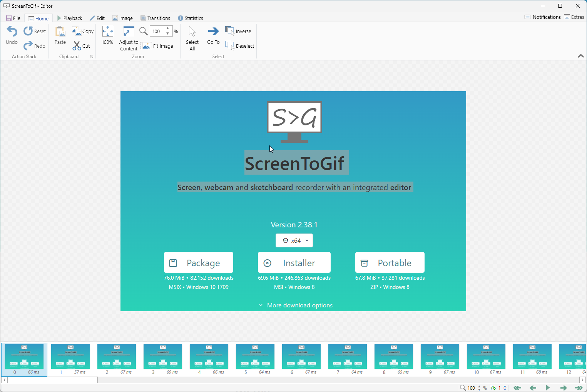Cut selected frames with scissors
587x392 pixels.
[81, 46]
